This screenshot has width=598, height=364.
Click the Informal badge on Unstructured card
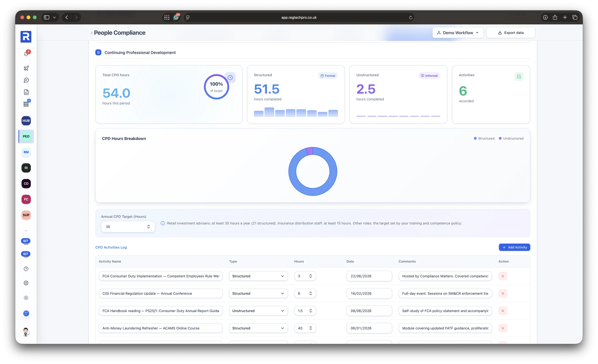pyautogui.click(x=429, y=76)
